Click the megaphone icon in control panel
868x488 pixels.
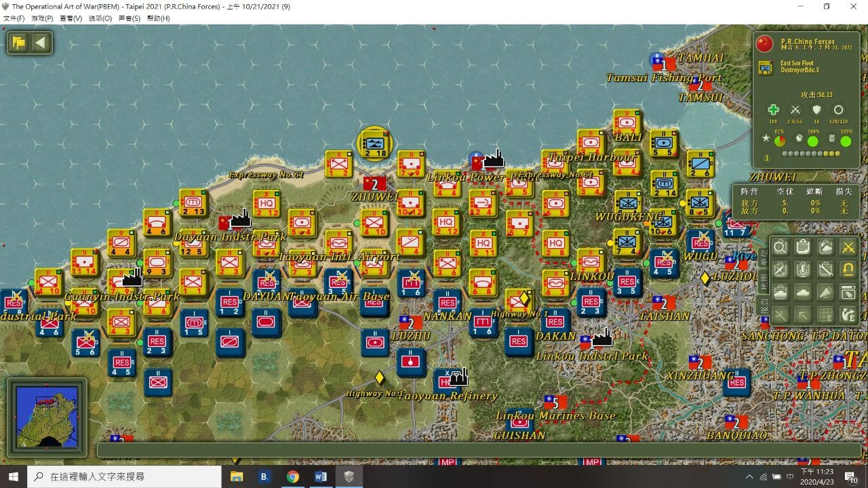[825, 292]
